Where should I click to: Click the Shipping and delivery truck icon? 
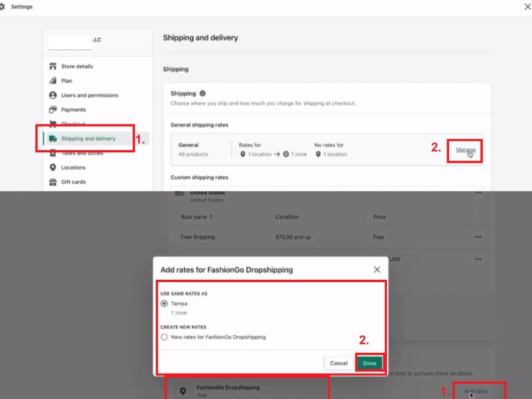pos(53,139)
